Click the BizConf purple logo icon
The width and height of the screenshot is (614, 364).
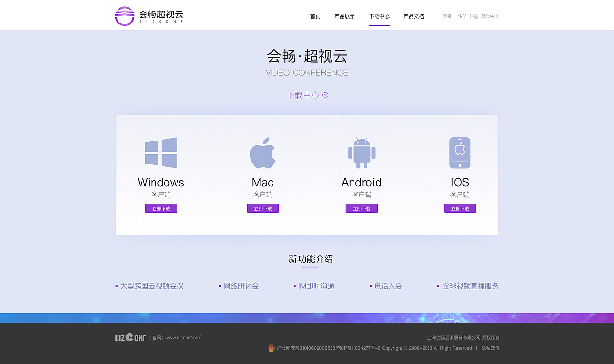coord(125,16)
